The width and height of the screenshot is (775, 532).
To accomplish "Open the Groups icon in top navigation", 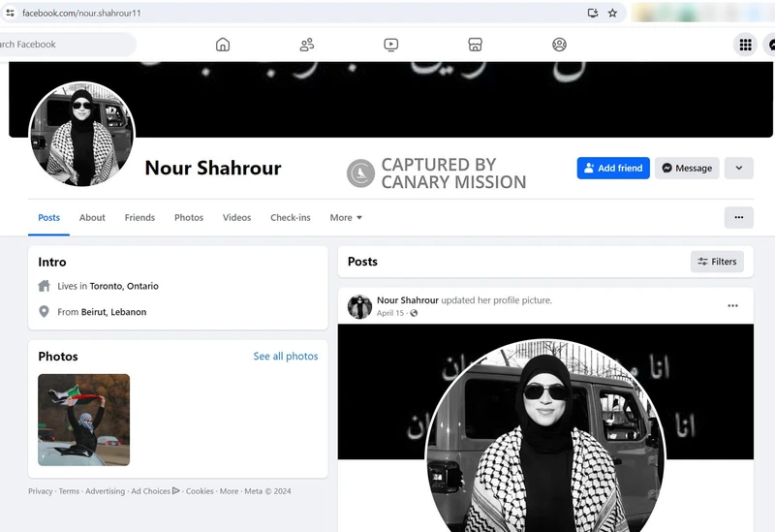I will click(x=559, y=45).
